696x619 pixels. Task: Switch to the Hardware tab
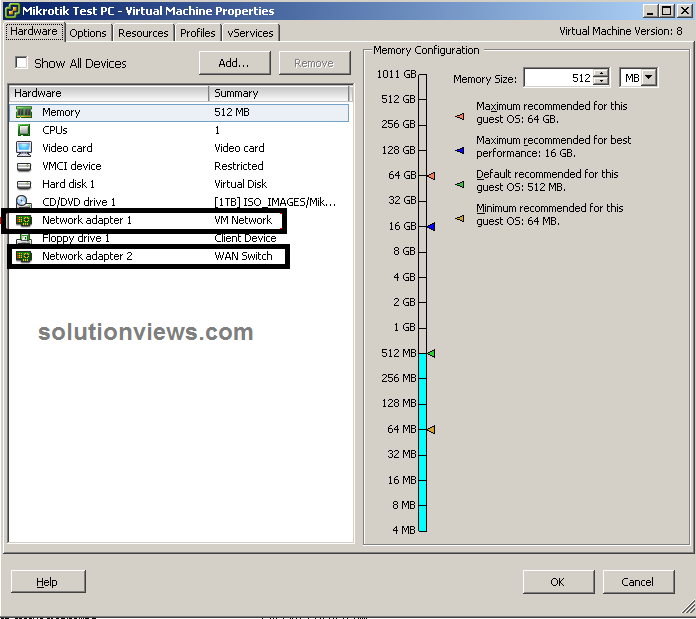[x=34, y=32]
